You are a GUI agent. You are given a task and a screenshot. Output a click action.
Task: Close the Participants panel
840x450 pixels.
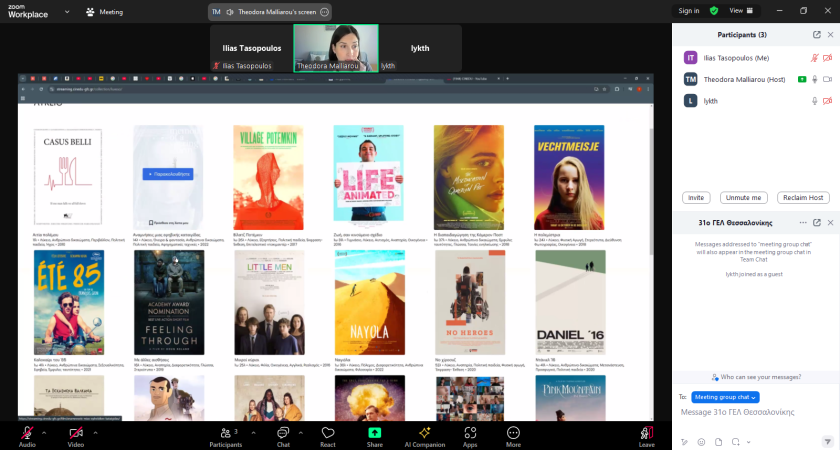click(x=830, y=35)
